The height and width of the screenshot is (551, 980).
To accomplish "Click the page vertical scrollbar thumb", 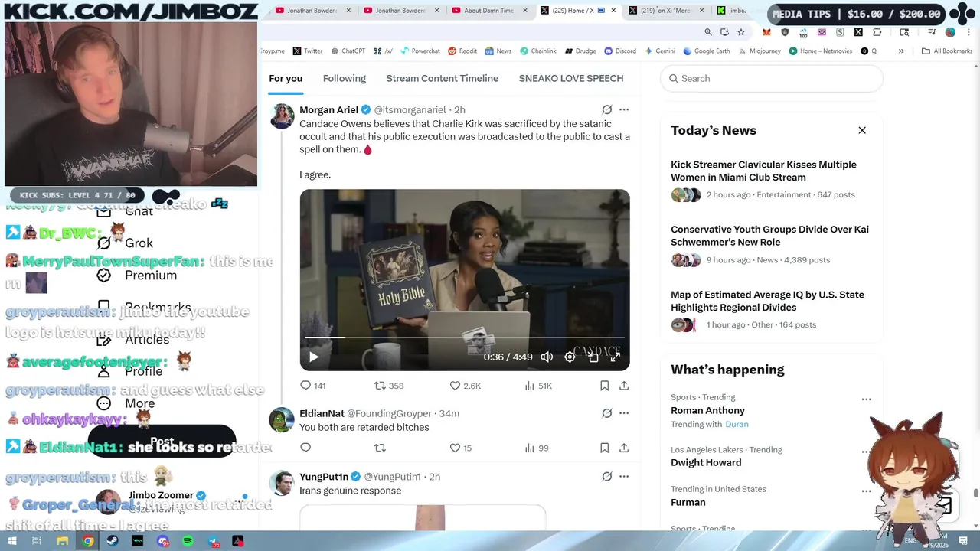I will [x=975, y=494].
